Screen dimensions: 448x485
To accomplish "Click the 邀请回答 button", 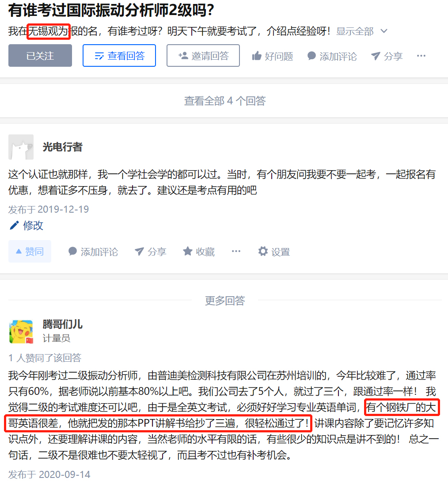I will tap(203, 56).
